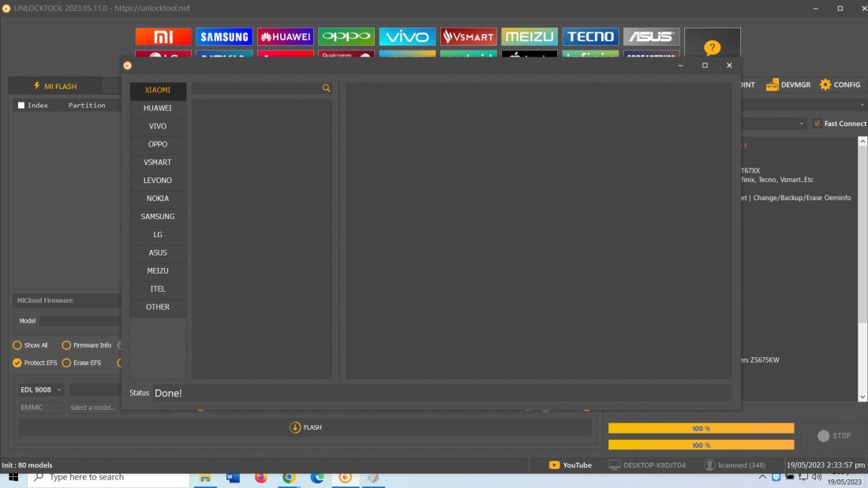Select the Vivo brand logo
The image size is (868, 488).
tap(407, 36)
